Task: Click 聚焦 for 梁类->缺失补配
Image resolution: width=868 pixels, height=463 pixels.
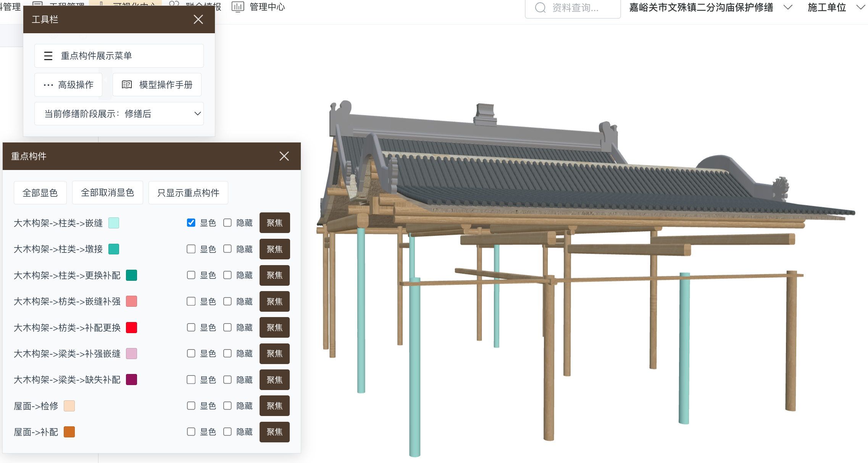Action: point(275,380)
